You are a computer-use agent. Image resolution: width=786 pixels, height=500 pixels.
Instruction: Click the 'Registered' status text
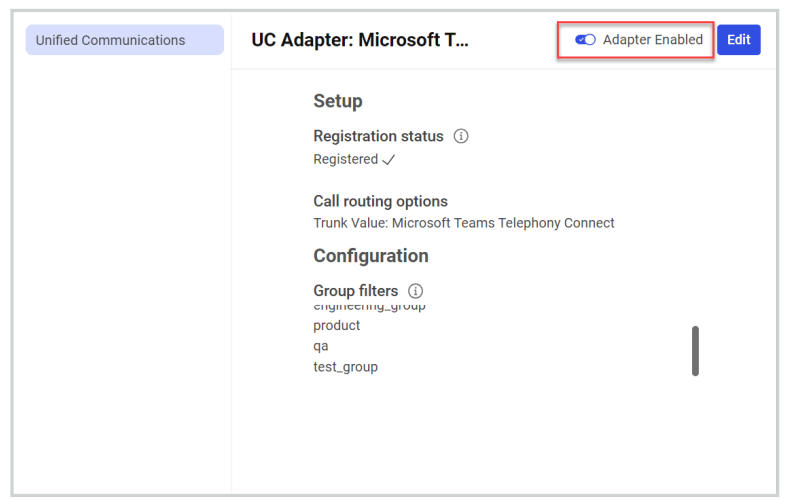tap(345, 159)
